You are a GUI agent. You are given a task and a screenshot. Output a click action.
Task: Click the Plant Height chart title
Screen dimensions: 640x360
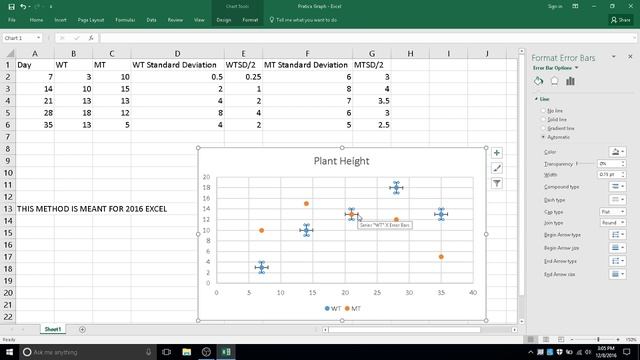pyautogui.click(x=341, y=161)
